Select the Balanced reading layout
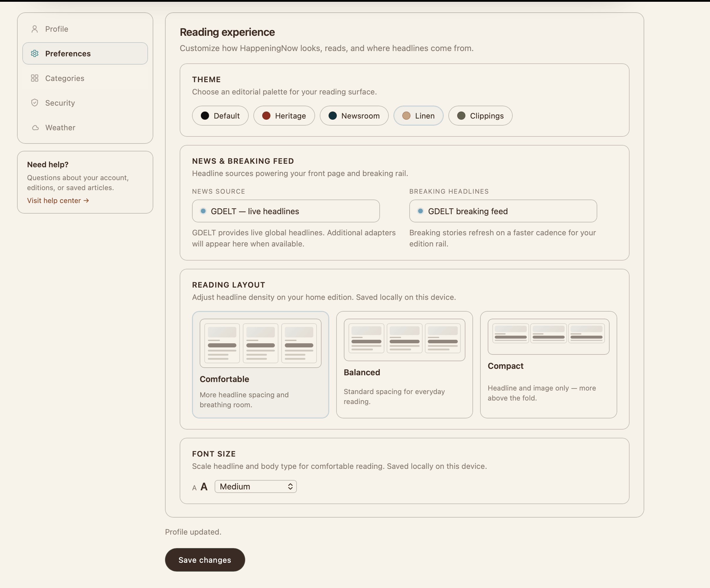710x588 pixels. 404,365
